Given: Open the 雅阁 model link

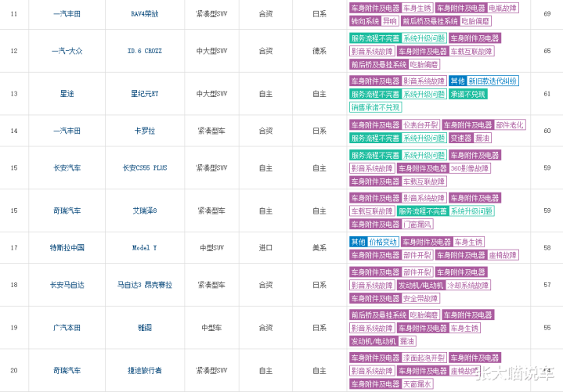Looking at the screenshot, I should (144, 327).
